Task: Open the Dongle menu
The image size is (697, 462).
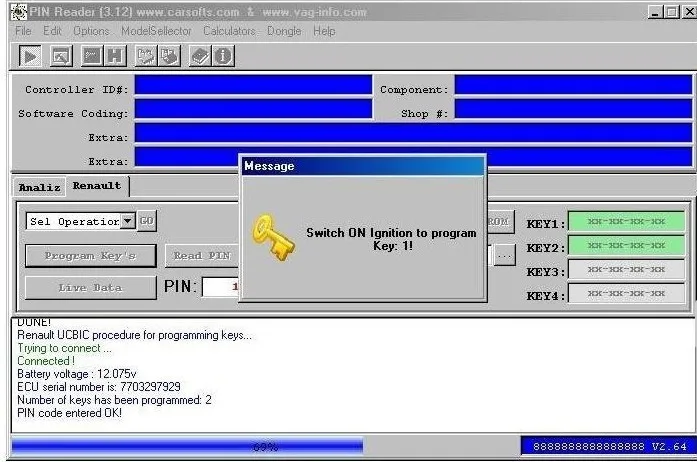Action: click(284, 31)
